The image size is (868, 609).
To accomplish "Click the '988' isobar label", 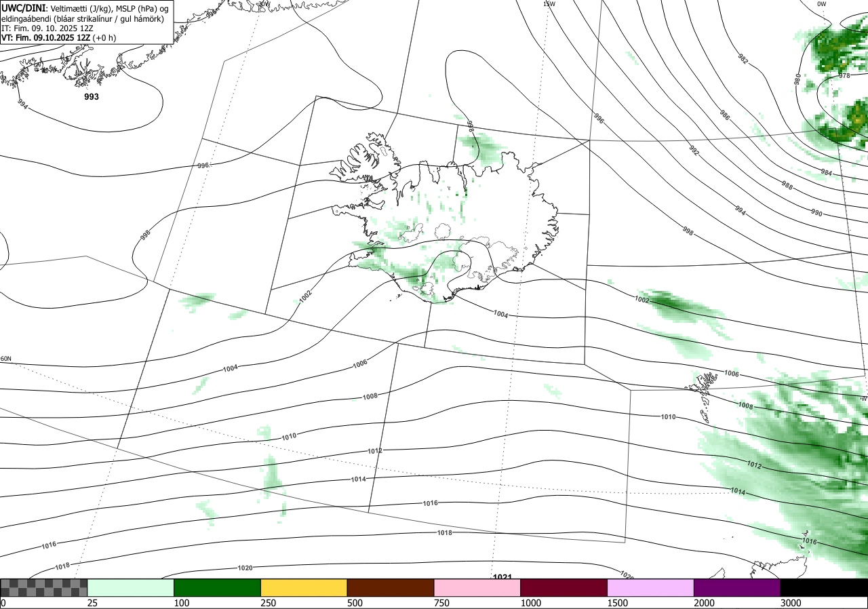I will 787,185.
